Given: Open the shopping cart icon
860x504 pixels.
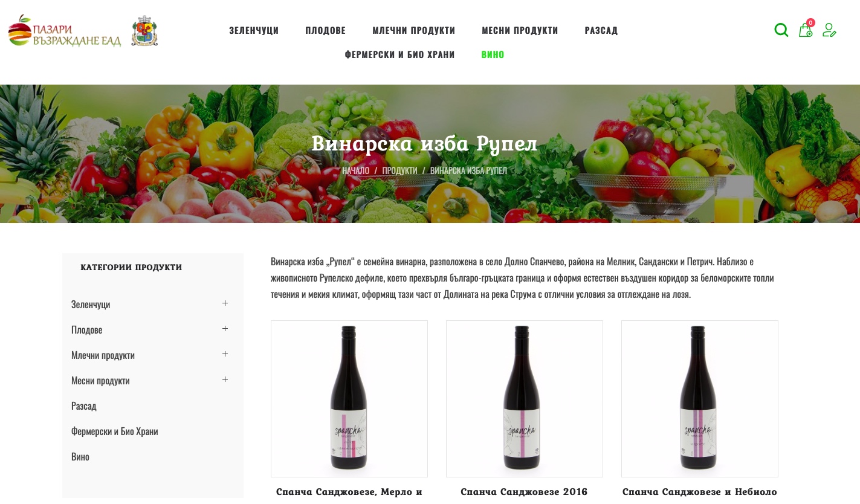Looking at the screenshot, I should click(x=806, y=30).
